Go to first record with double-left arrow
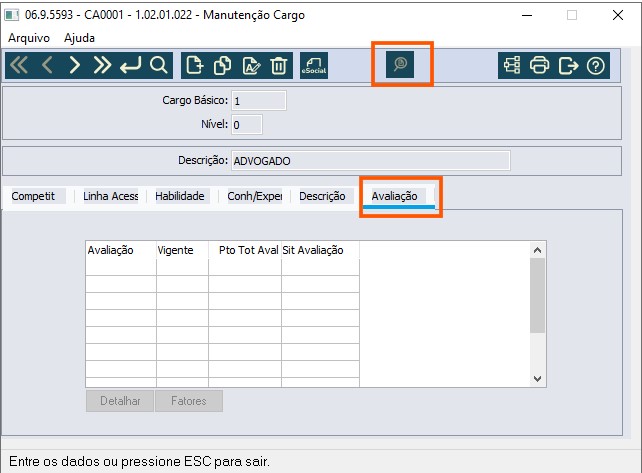The height and width of the screenshot is (473, 642). click(x=19, y=65)
